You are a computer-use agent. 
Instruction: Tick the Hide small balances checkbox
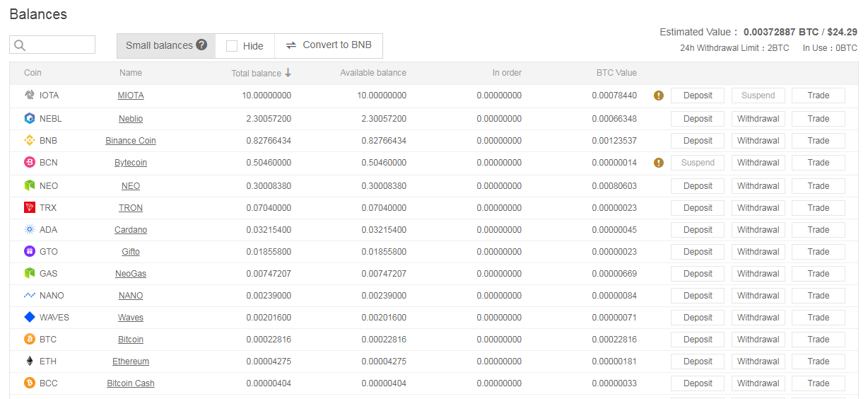pos(232,46)
